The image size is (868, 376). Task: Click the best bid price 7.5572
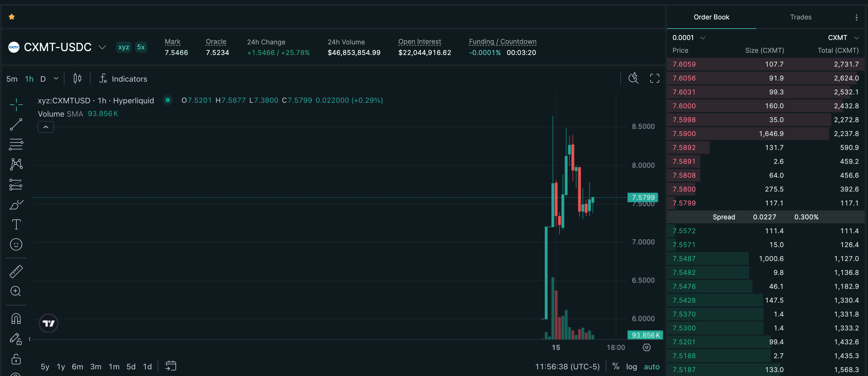[684, 231]
